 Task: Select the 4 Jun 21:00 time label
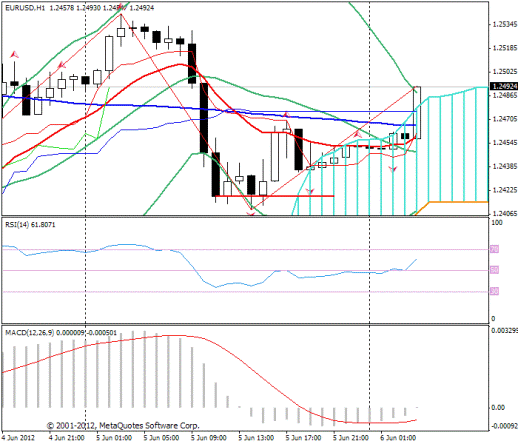tap(66, 438)
